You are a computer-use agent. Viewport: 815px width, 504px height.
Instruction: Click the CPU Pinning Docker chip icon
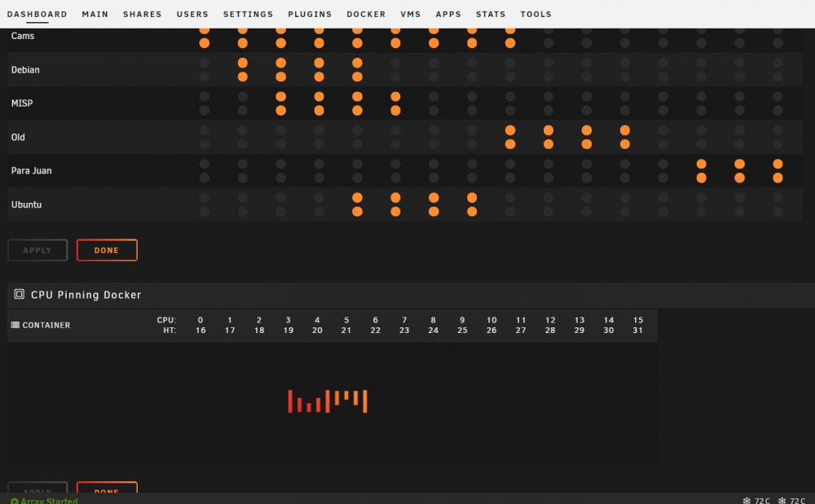point(20,294)
